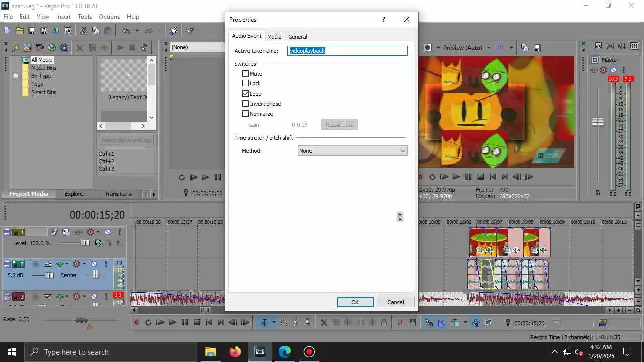Save the project with the floppy icon

[x=32, y=31]
